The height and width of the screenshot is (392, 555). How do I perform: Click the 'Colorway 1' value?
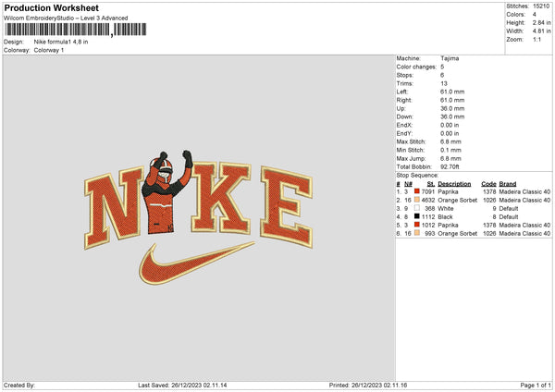pos(49,50)
